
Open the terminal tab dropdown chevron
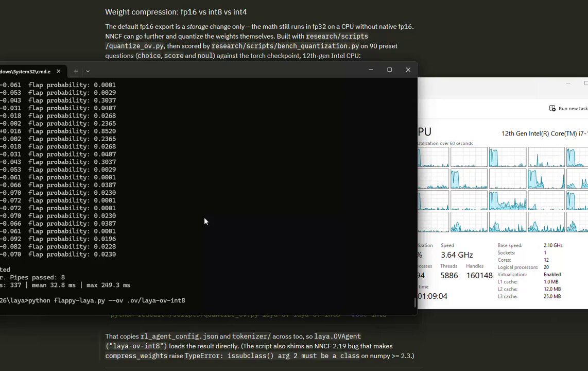[x=88, y=71]
